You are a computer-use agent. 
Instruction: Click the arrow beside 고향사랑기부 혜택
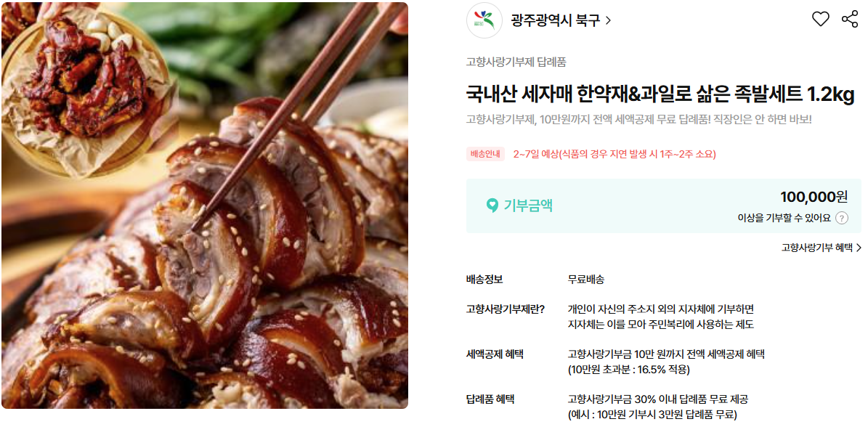859,248
